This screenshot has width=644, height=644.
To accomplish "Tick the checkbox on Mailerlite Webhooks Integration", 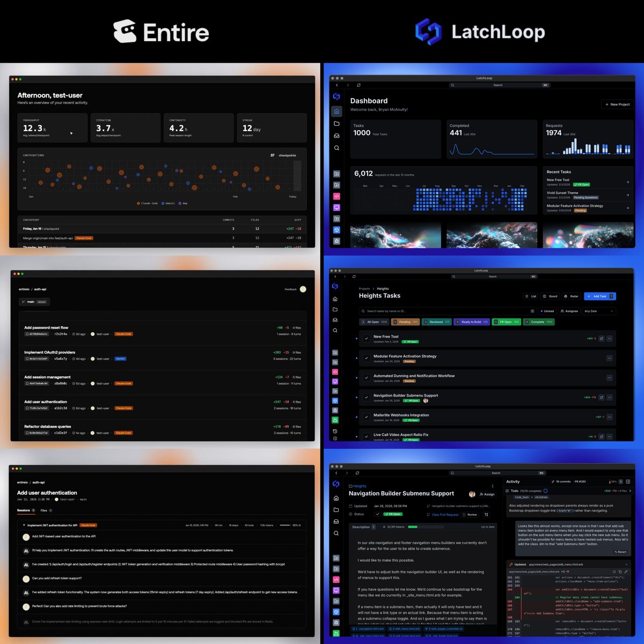I will coord(367,418).
